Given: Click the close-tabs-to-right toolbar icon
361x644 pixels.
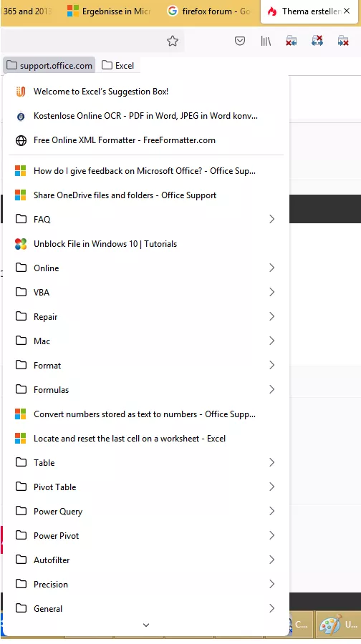Looking at the screenshot, I should coord(343,41).
